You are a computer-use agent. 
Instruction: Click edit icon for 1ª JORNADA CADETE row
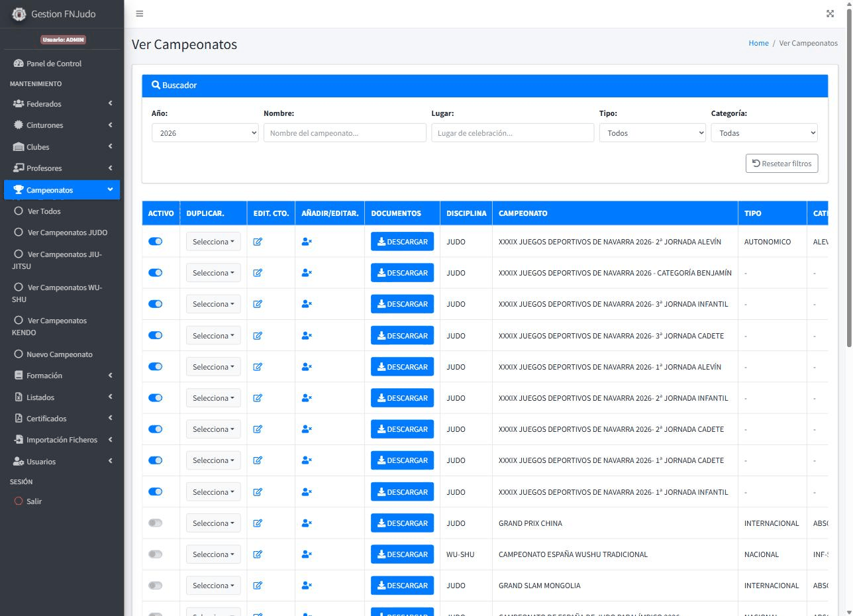pyautogui.click(x=258, y=460)
